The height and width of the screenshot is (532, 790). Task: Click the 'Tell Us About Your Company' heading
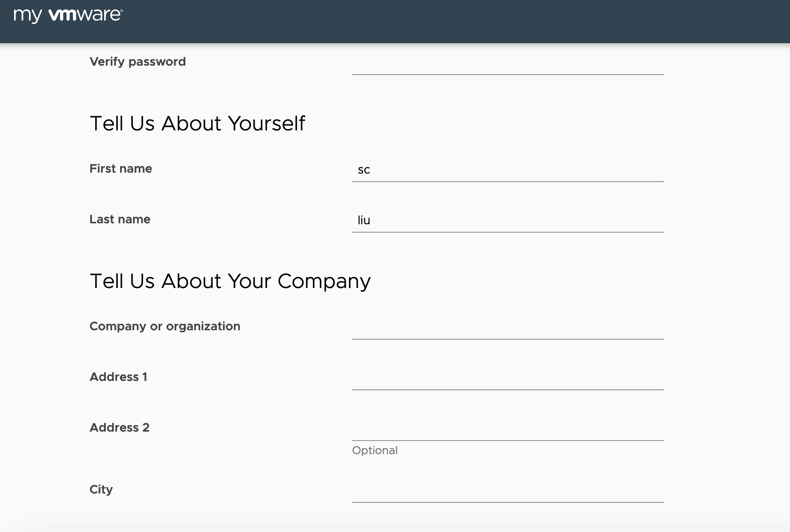(x=230, y=281)
